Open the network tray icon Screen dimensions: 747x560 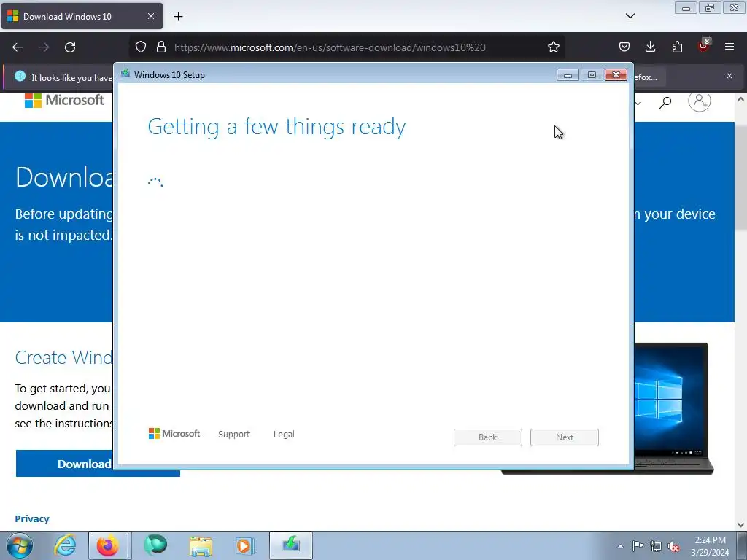tap(656, 546)
